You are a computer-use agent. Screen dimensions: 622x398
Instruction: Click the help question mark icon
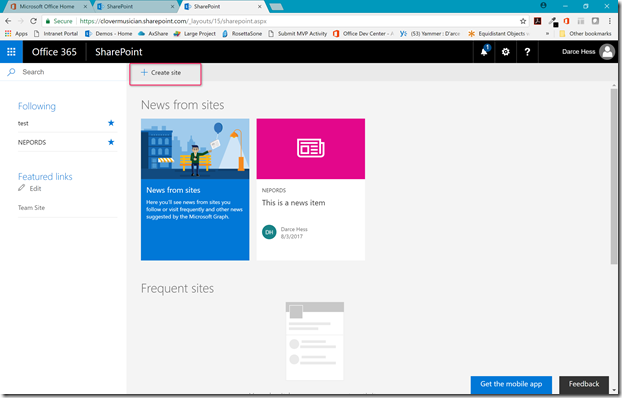coord(527,52)
